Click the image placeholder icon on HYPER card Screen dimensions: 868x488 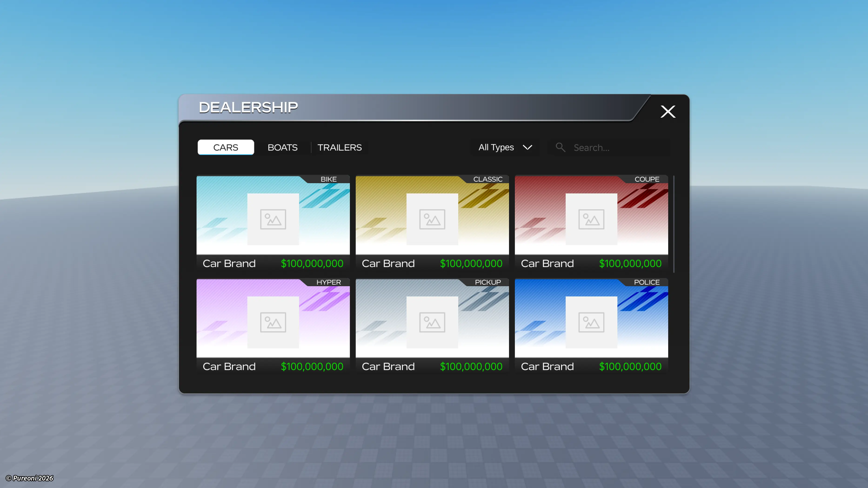coord(273,323)
